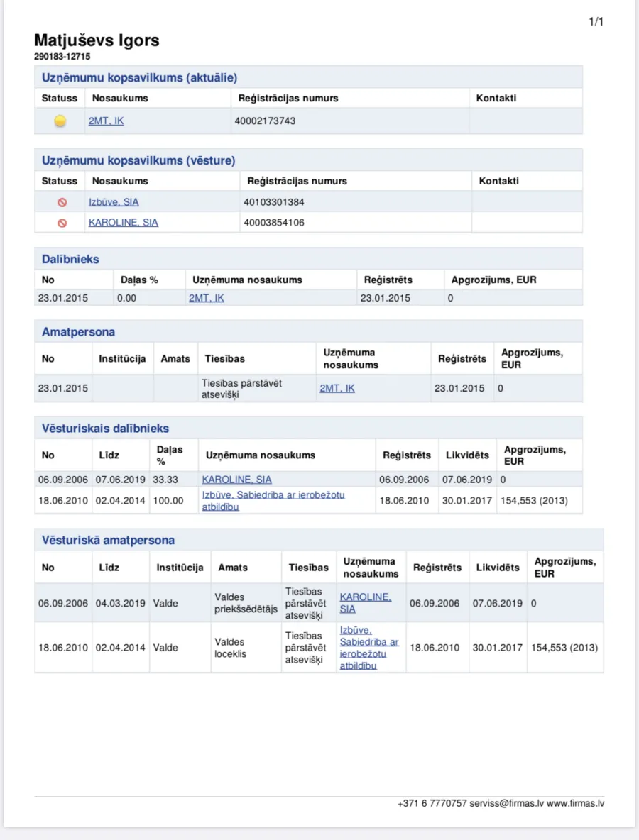Open KAROLINE, SIA link in Vēsturiskais dalībnieks
Image resolution: width=639 pixels, height=840 pixels.
[237, 480]
